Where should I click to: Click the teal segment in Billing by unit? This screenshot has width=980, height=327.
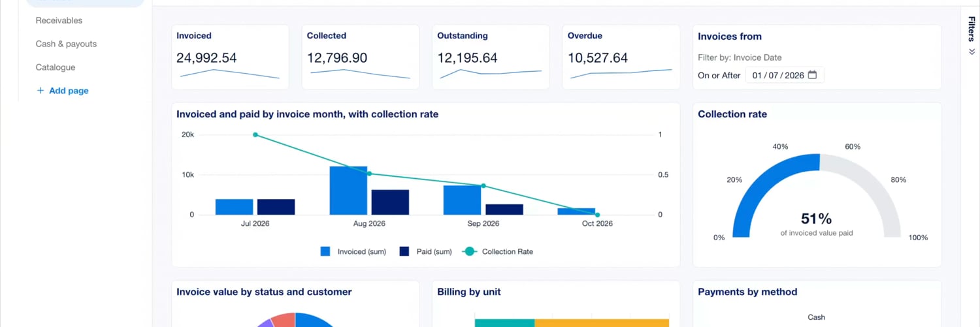(x=504, y=323)
